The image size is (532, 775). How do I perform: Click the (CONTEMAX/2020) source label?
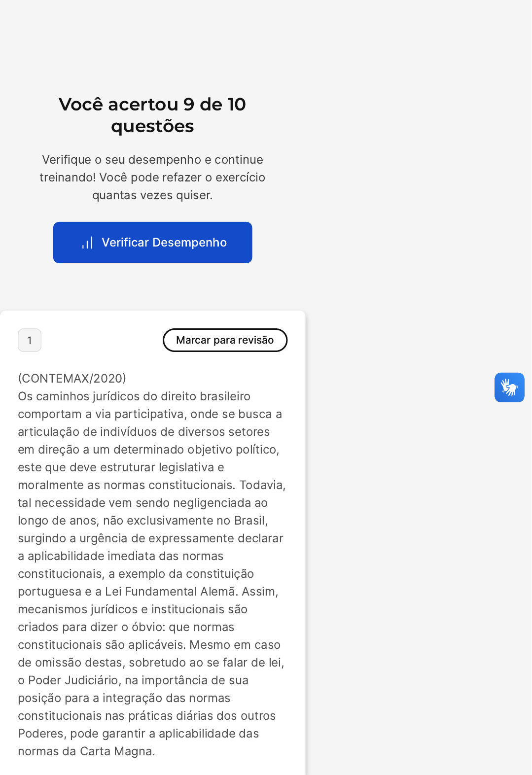tap(72, 378)
